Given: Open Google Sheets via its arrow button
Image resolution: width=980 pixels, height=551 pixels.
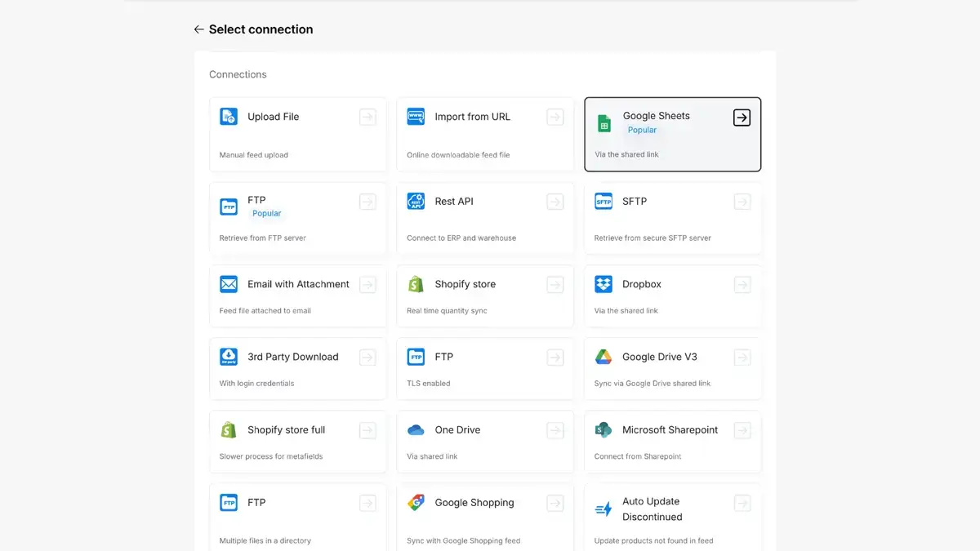Looking at the screenshot, I should pyautogui.click(x=742, y=118).
